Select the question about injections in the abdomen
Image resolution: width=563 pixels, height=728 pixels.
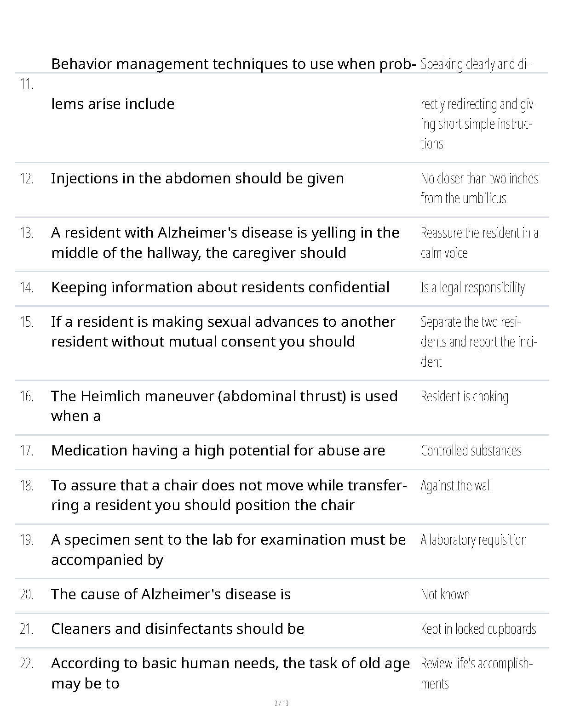(x=197, y=178)
